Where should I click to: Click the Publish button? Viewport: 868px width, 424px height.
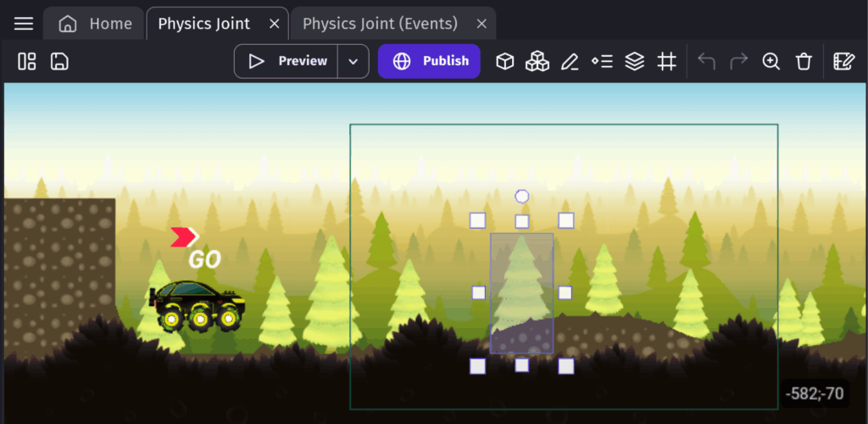pyautogui.click(x=429, y=61)
